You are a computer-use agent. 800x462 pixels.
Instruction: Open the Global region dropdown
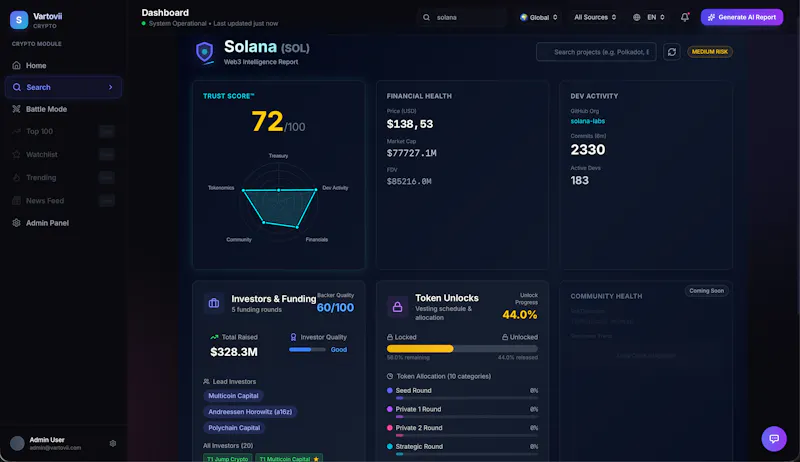tap(539, 17)
